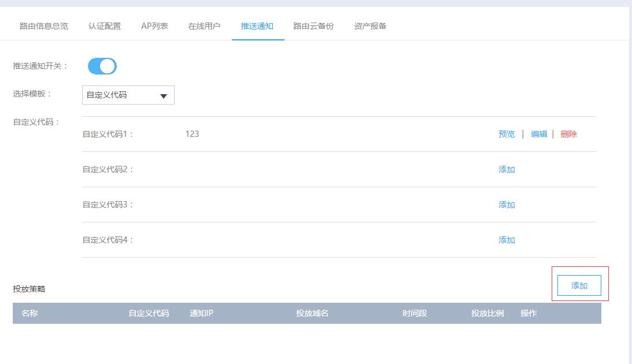Click the 添加 button for 投放策略
This screenshot has height=364, width=632.
(579, 285)
